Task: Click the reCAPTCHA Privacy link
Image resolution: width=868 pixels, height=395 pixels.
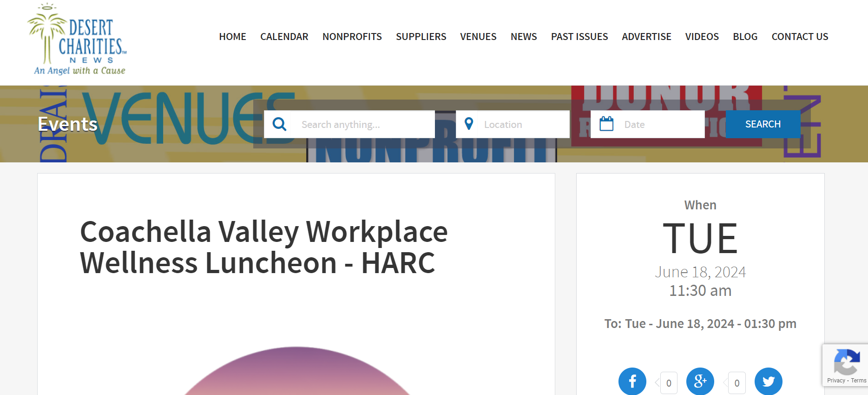Action: (x=835, y=381)
